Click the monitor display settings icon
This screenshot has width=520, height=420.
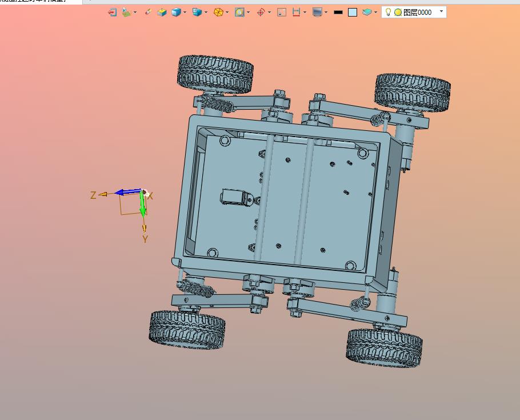click(317, 13)
